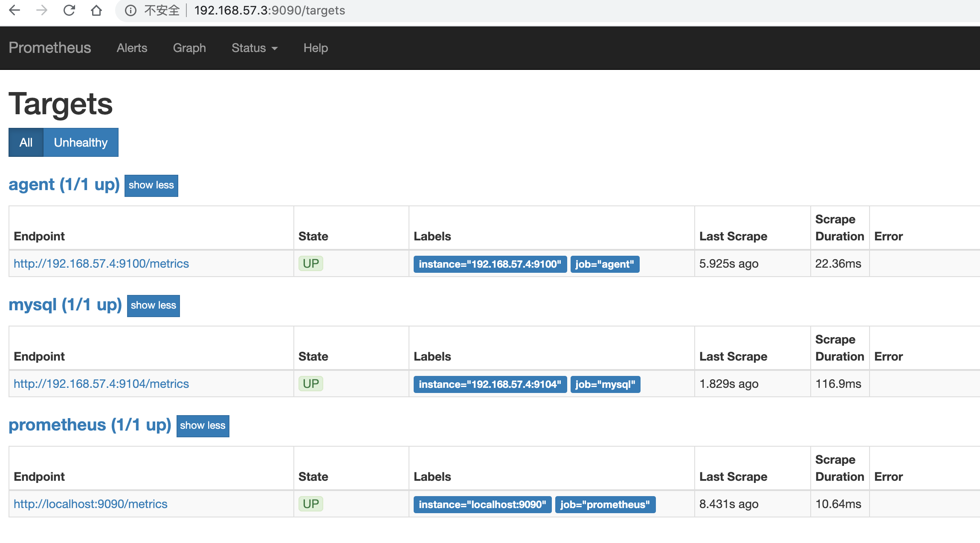Click label instance="localhost:9090"
This screenshot has height=543, width=980.
482,505
